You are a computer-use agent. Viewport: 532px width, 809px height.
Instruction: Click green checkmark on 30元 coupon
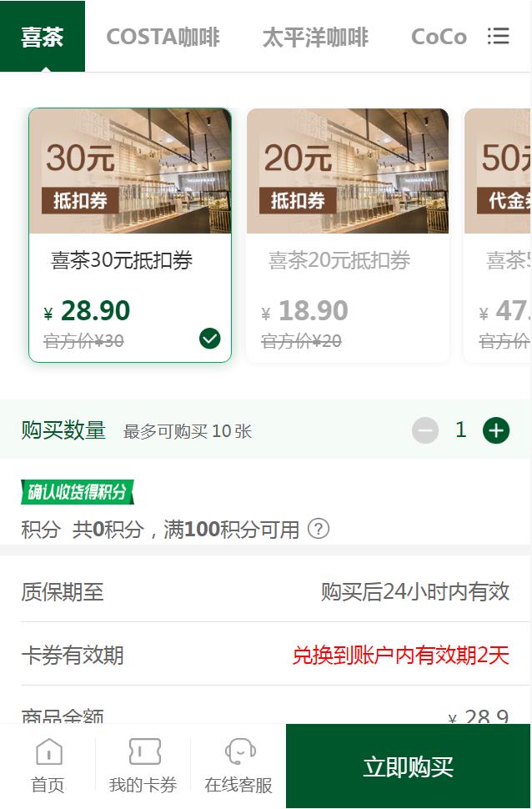pyautogui.click(x=210, y=339)
